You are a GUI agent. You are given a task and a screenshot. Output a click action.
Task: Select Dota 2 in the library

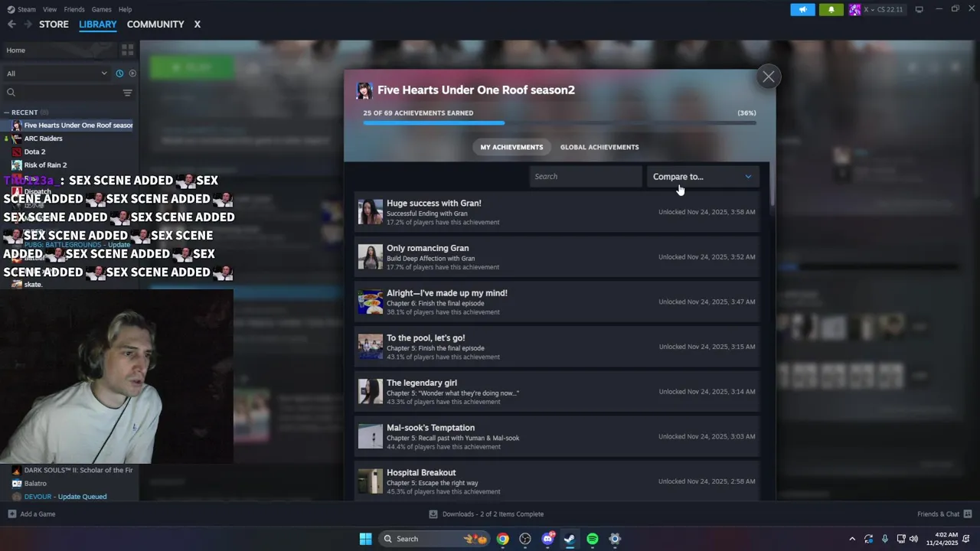tap(34, 152)
